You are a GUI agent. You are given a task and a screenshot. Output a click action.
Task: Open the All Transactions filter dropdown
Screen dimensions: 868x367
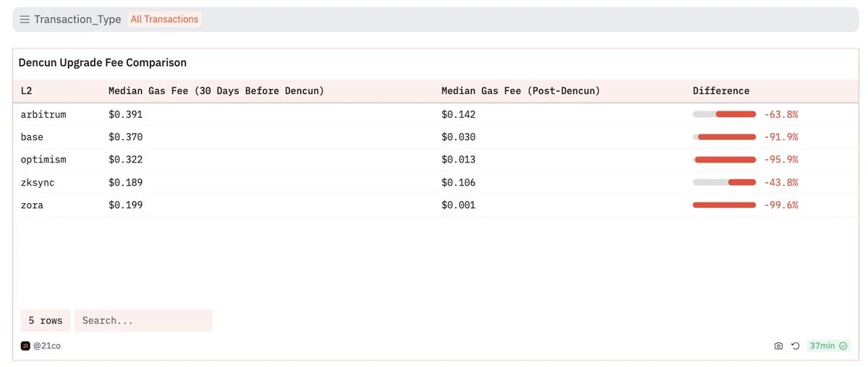[x=164, y=20]
